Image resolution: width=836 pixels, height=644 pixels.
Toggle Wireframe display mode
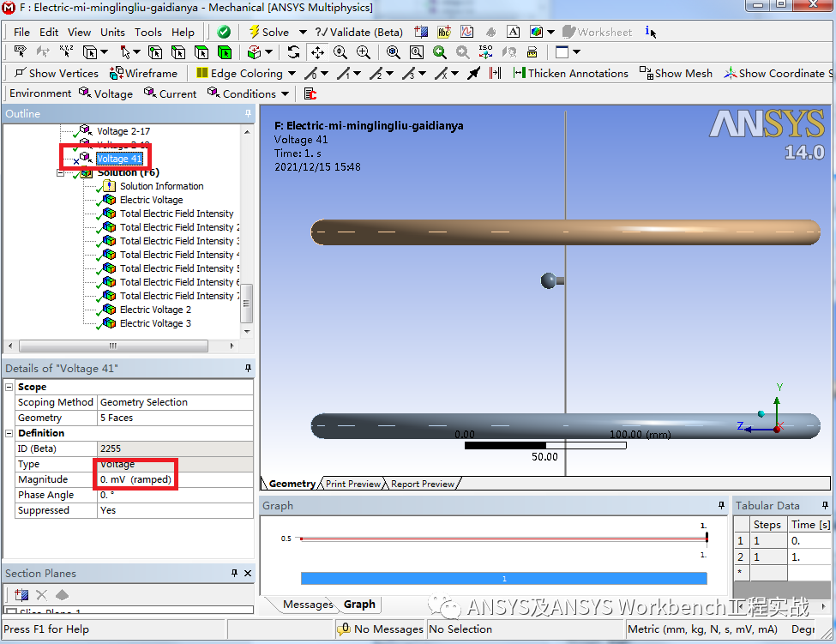(x=143, y=73)
